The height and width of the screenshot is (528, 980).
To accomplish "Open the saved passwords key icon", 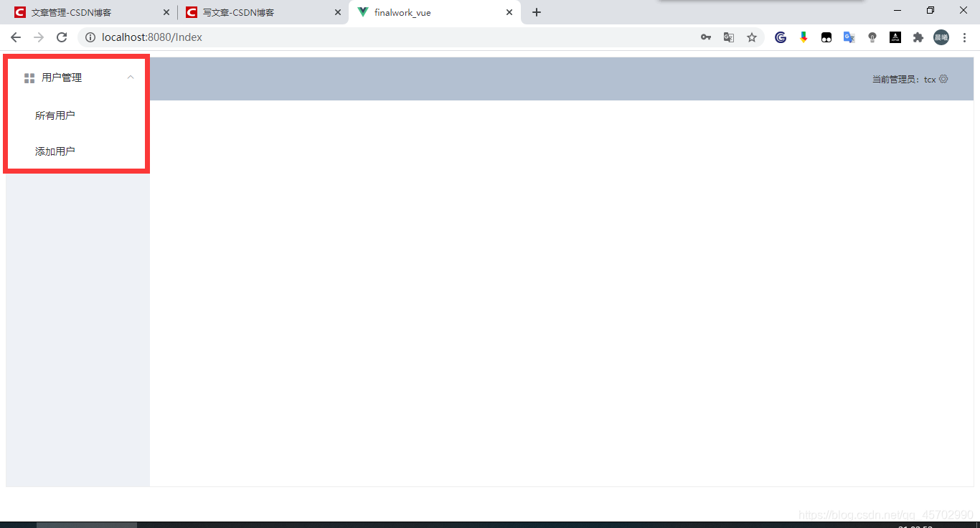I will (706, 37).
